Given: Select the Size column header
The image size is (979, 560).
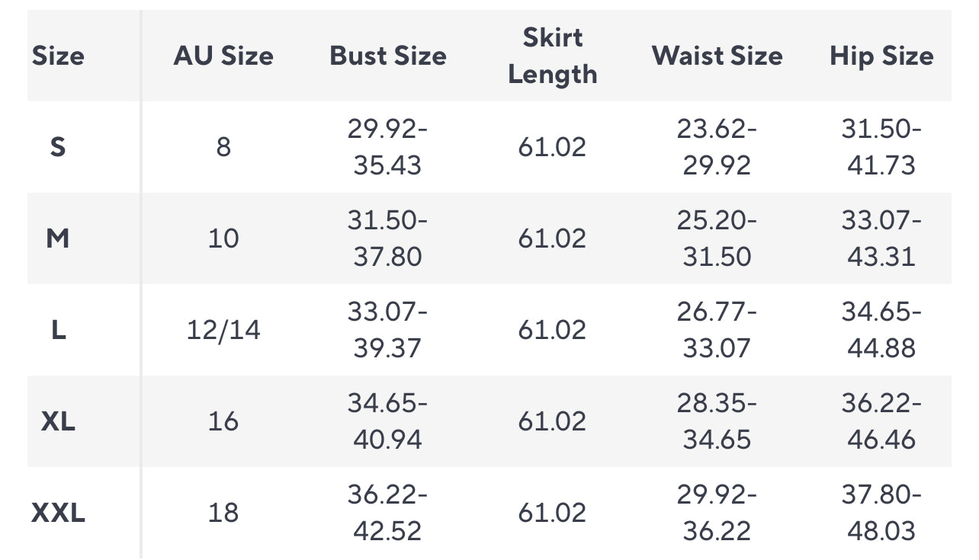Looking at the screenshot, I should [x=58, y=56].
